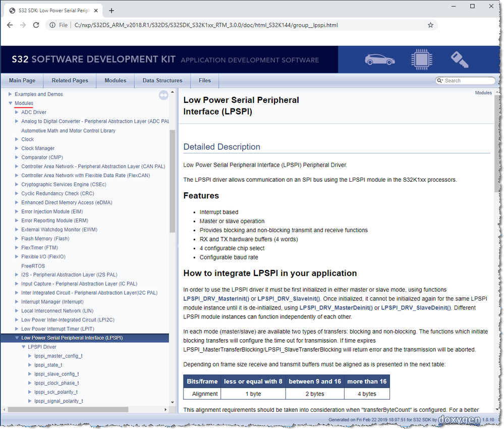The width and height of the screenshot is (504, 429).
Task: Expand the ADC Driver node arrow
Action: 17,112
